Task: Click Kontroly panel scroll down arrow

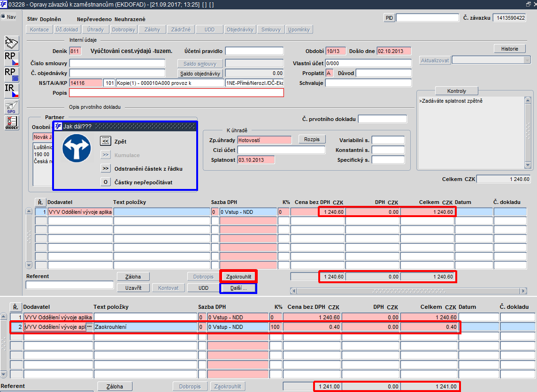Action: 528,165
